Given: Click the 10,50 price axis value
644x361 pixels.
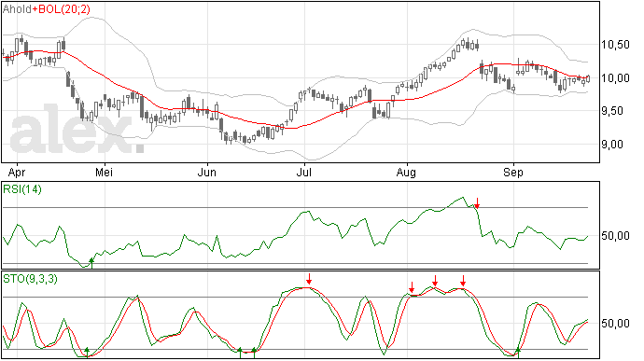Looking at the screenshot, I should pyautogui.click(x=615, y=45).
